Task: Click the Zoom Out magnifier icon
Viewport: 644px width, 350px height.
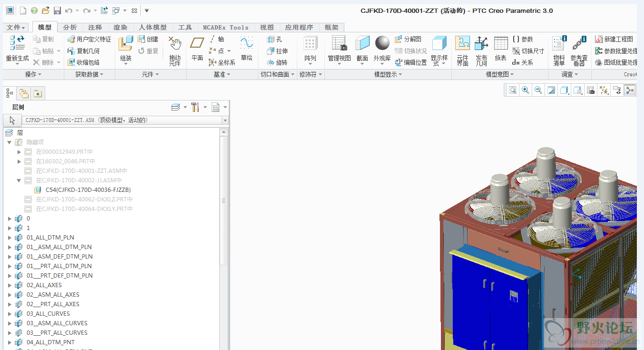Action: pos(538,90)
